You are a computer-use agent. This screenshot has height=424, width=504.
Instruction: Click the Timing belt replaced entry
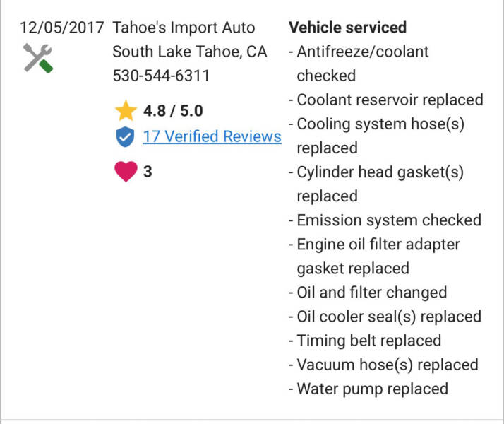coord(368,340)
